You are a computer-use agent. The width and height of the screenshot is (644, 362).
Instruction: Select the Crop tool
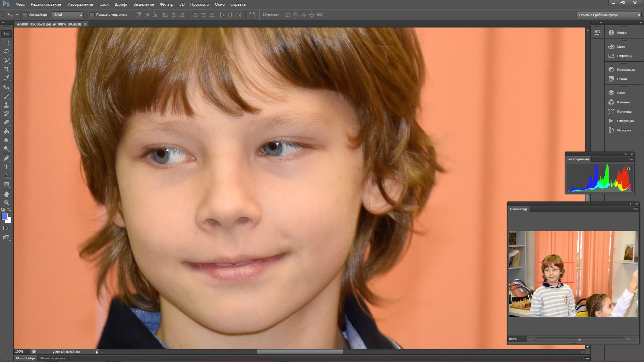pyautogui.click(x=6, y=69)
